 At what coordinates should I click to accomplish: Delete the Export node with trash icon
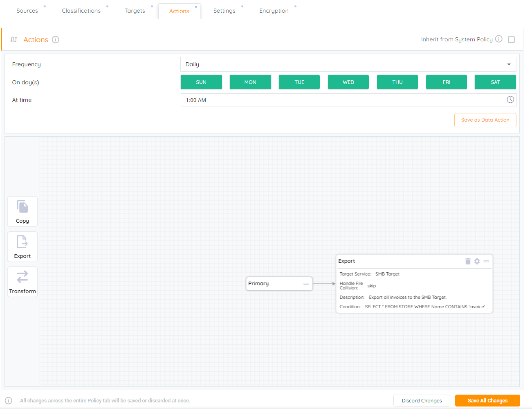click(468, 261)
